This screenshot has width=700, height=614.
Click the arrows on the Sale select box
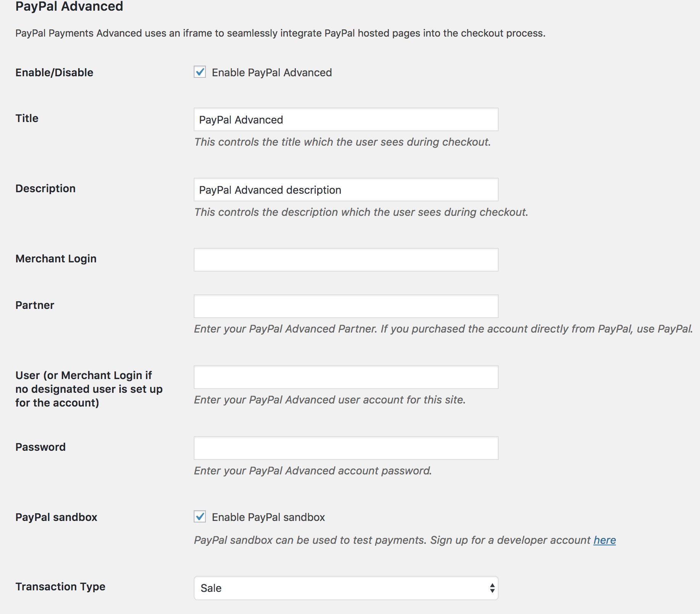point(492,588)
